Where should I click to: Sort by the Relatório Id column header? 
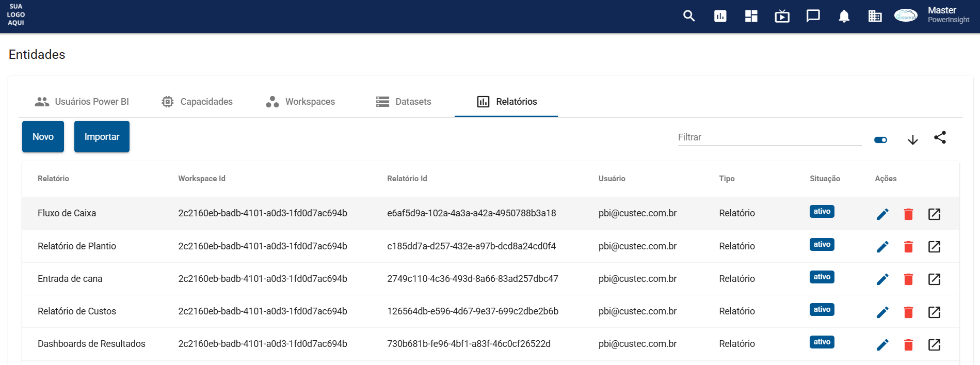(x=407, y=179)
